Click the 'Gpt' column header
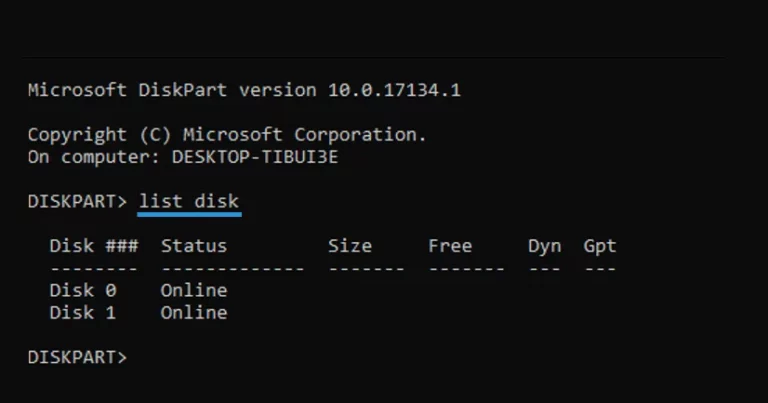The height and width of the screenshot is (403, 768). coord(600,246)
